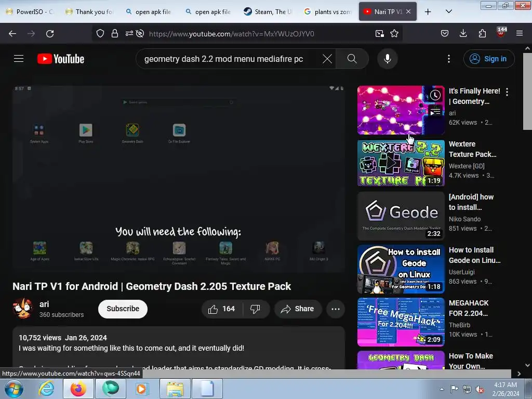Screen dimensions: 532x399
Task: Click the muted volume tray icon
Action: click(x=480, y=389)
